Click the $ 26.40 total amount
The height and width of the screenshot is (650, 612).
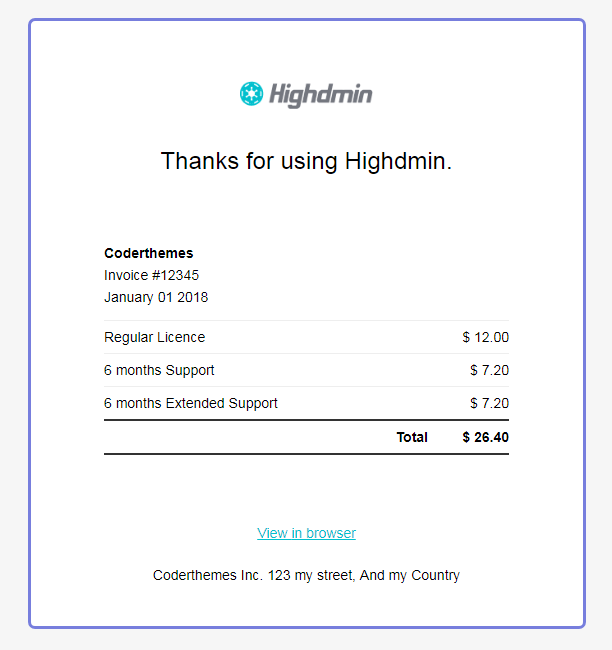(x=486, y=437)
